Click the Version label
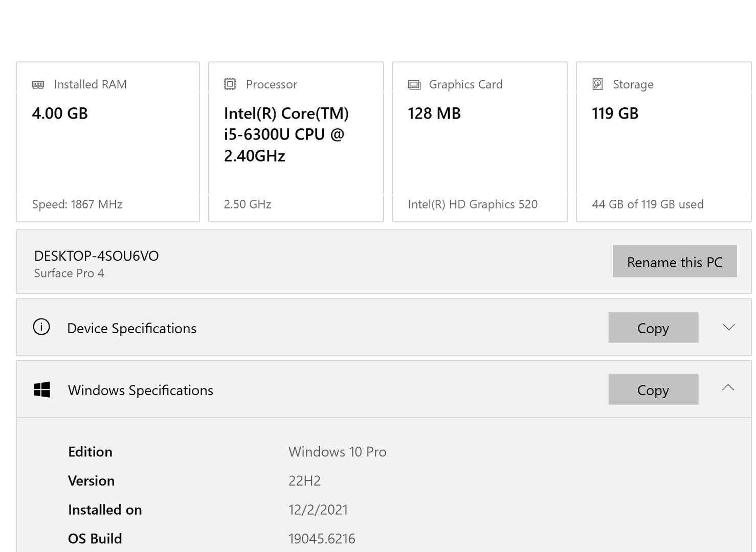Viewport: 756px width, 552px height. coord(91,481)
